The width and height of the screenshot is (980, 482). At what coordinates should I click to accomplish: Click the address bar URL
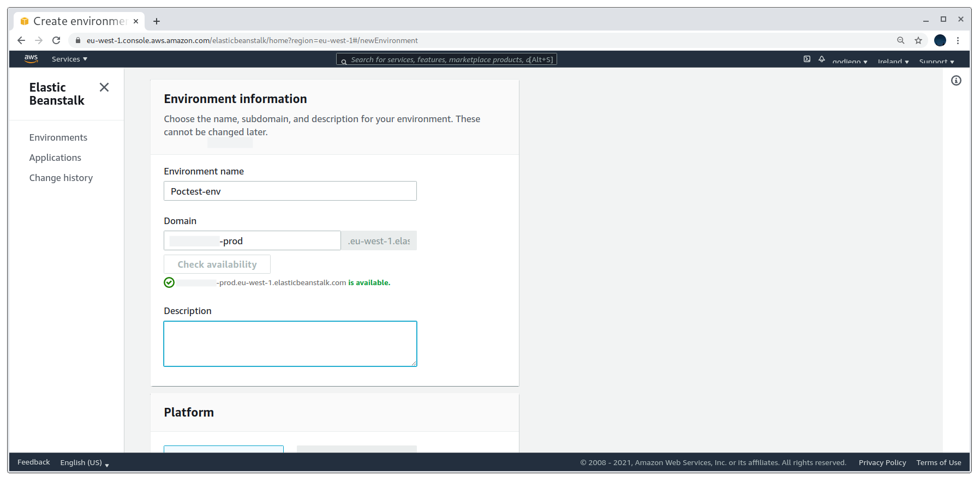tap(252, 40)
